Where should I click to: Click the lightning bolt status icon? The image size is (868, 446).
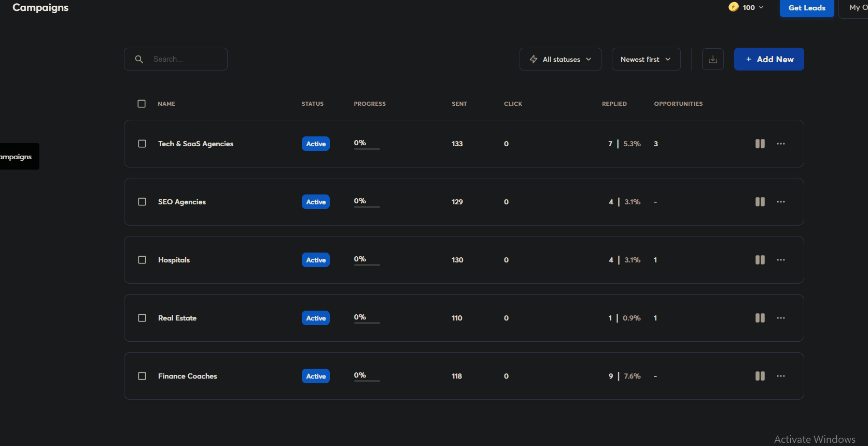click(534, 59)
